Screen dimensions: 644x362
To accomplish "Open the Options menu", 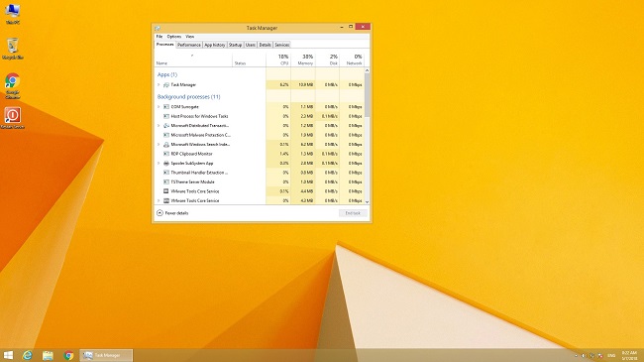I will coord(174,37).
